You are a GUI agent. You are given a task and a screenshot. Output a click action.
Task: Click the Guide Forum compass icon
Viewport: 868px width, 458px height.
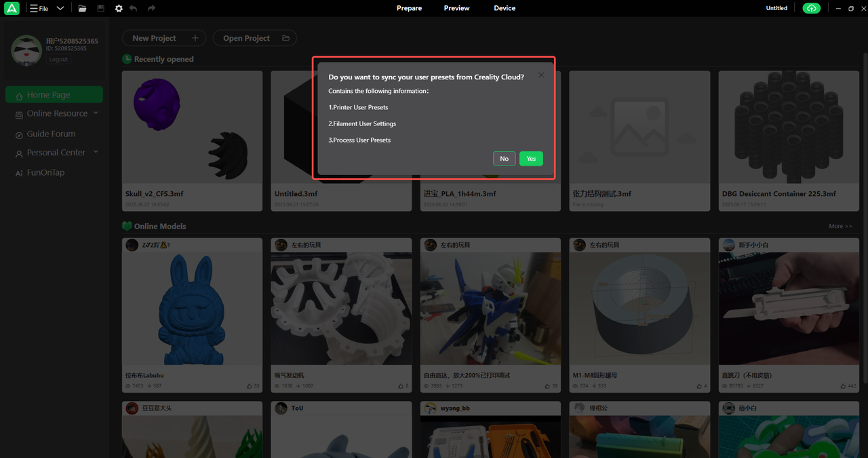20,135
